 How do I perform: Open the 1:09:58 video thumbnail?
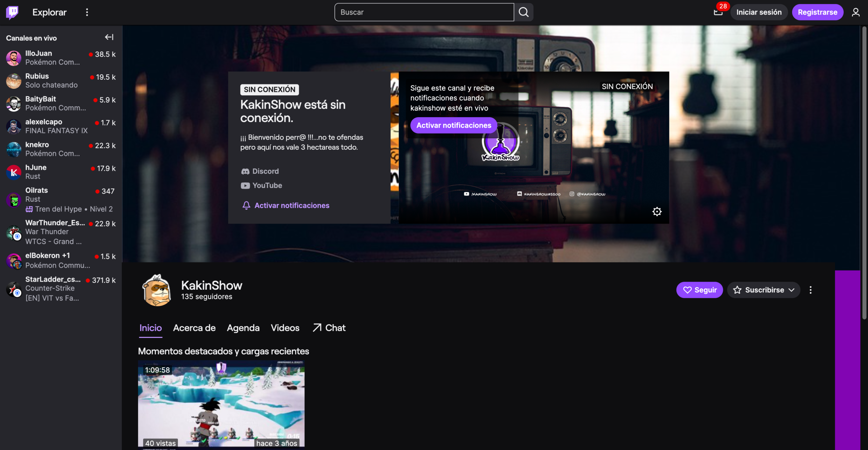pos(221,403)
